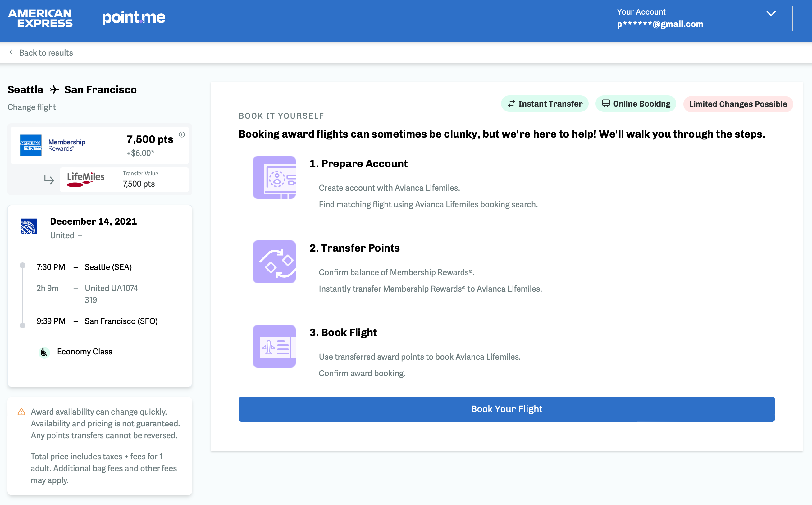Click the Instant Transfer badge
Screen dimensions: 812x505
point(545,104)
